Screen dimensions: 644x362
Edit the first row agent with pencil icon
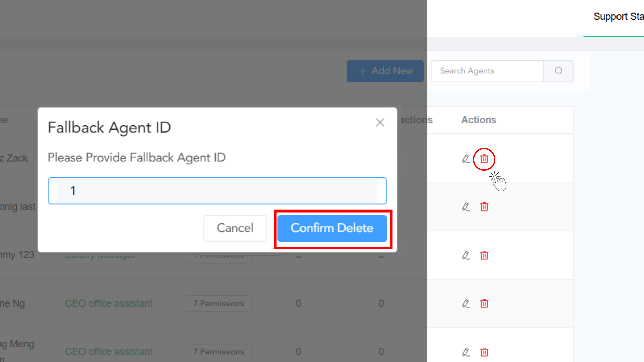[x=466, y=159]
